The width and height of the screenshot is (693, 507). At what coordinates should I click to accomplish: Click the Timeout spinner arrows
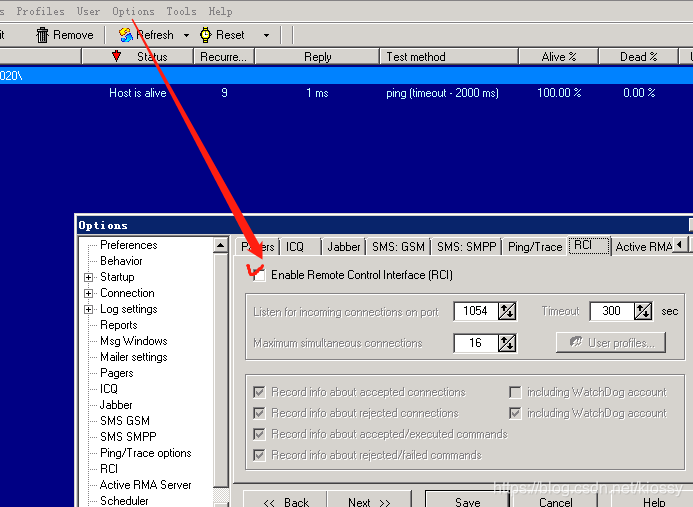pos(643,311)
